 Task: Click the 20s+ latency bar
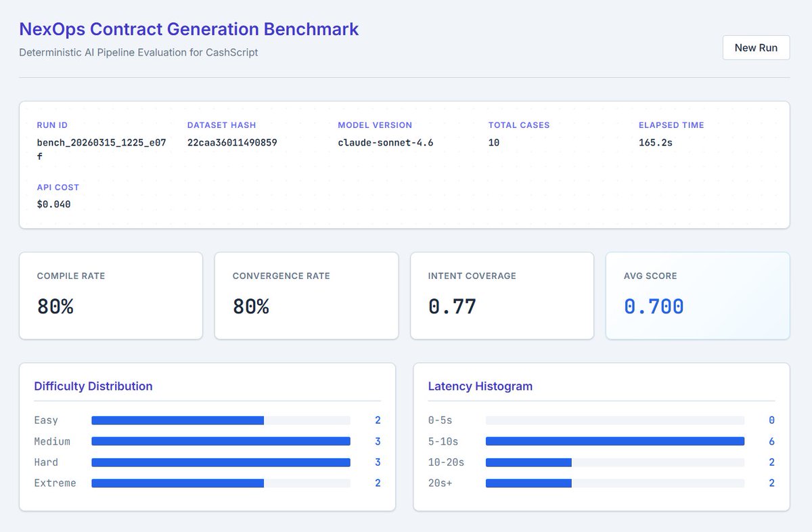click(615, 483)
